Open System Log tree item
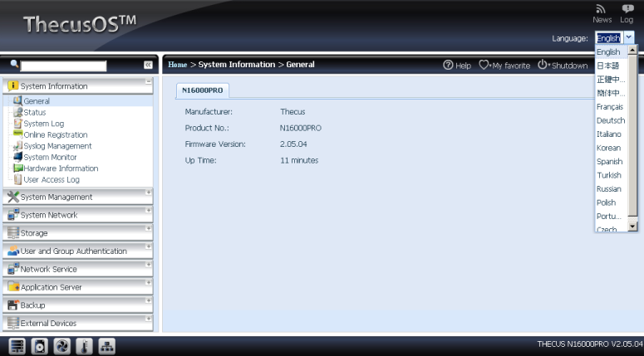The height and width of the screenshot is (356, 644). coord(43,124)
